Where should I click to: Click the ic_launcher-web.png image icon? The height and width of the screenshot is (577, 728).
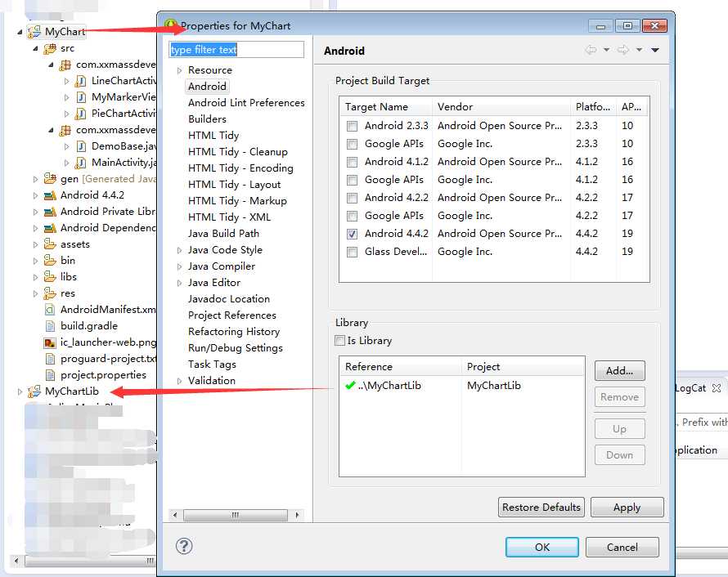[50, 342]
